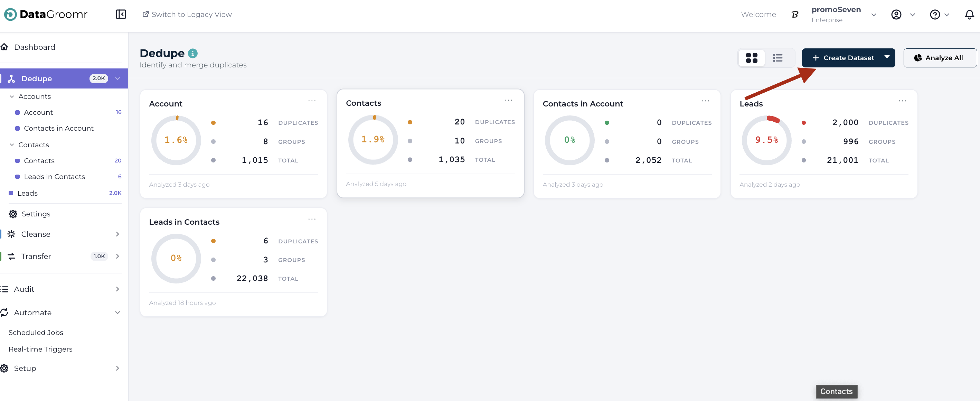
Task: Switch to list view
Action: click(x=777, y=58)
